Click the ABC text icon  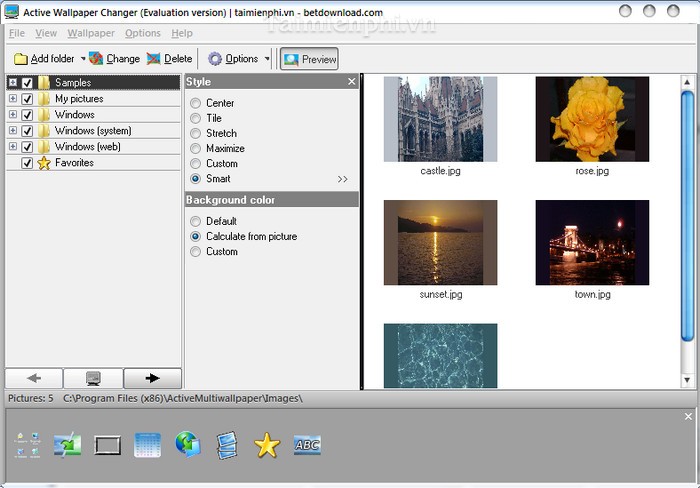point(307,445)
